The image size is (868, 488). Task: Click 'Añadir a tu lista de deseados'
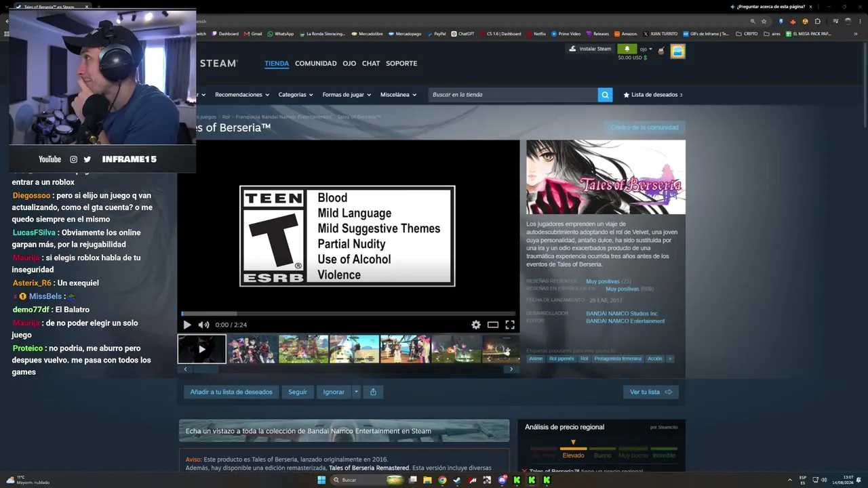tap(231, 392)
